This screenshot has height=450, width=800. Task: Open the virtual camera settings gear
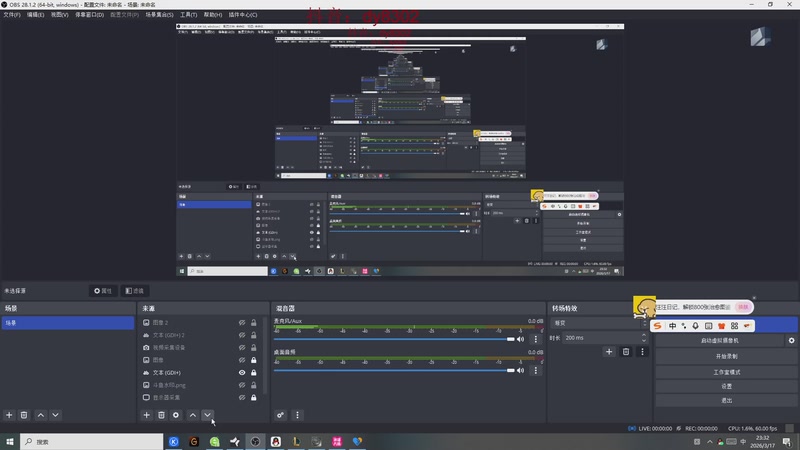pos(791,340)
